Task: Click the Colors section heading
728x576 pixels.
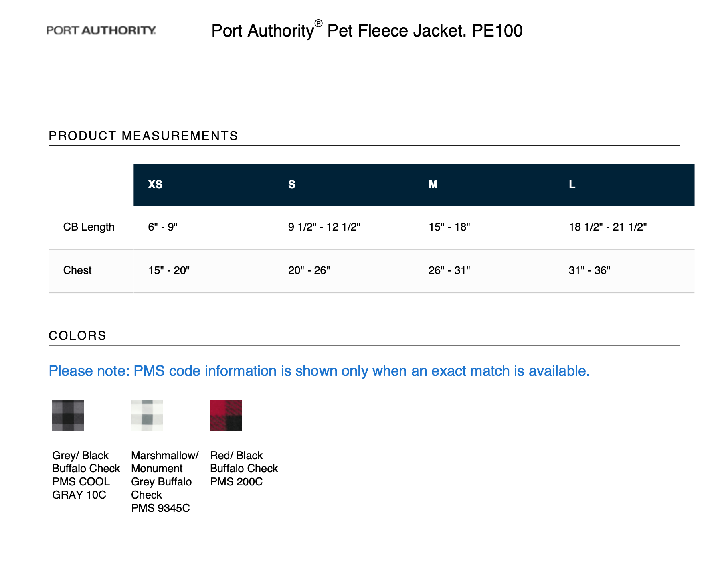Action: 77,335
